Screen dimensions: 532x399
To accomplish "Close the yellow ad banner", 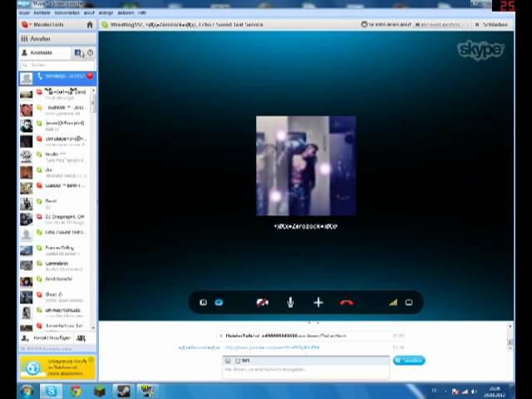I will coord(91,360).
